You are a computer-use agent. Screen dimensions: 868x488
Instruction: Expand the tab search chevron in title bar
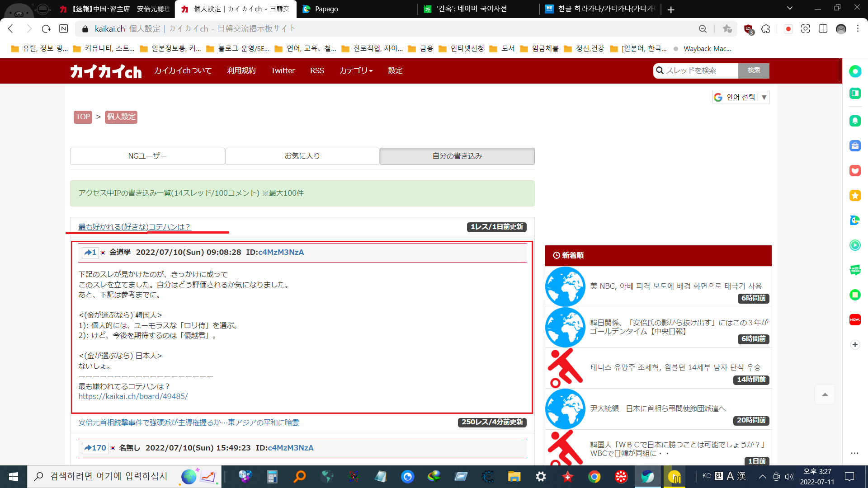point(789,8)
